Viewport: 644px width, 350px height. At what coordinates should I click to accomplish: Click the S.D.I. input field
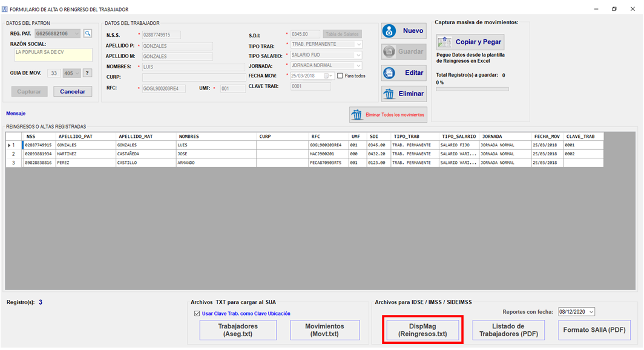(x=305, y=34)
